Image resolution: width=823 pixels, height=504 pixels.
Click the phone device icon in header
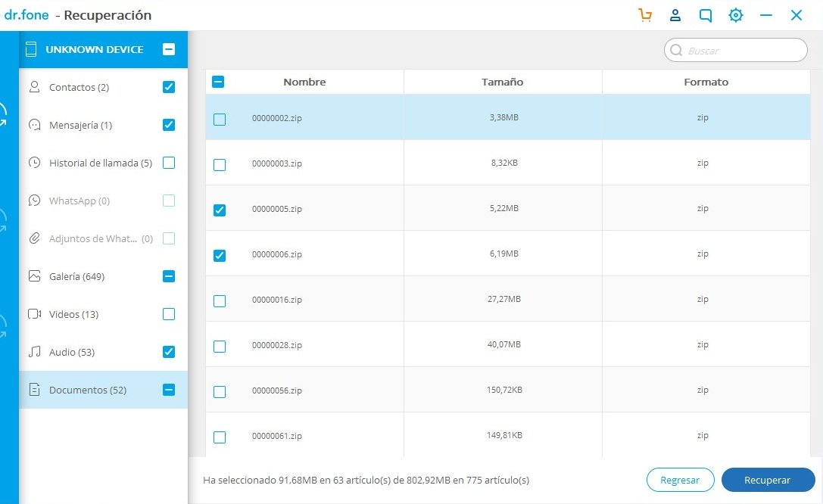tap(31, 49)
